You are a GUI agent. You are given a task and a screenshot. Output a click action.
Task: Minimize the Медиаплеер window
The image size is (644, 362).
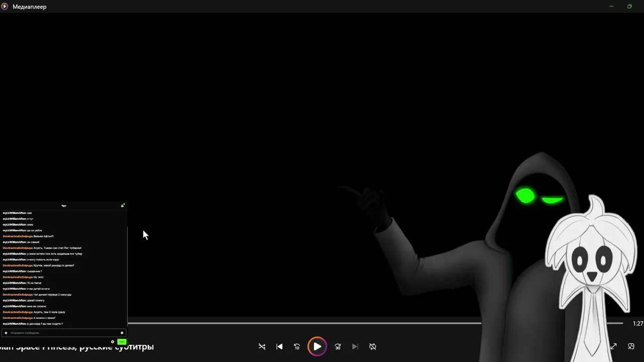[x=611, y=7]
